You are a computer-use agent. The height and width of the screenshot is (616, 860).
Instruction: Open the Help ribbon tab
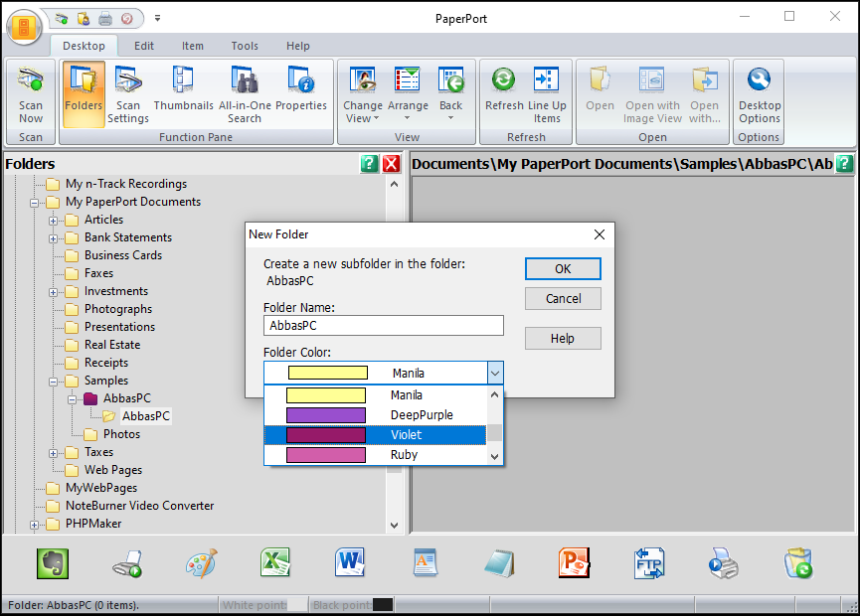pos(298,46)
